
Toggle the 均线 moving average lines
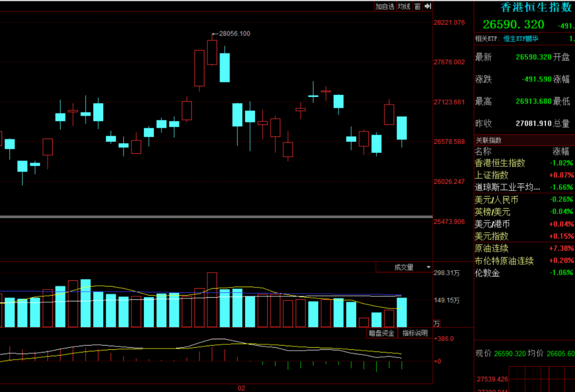404,6
